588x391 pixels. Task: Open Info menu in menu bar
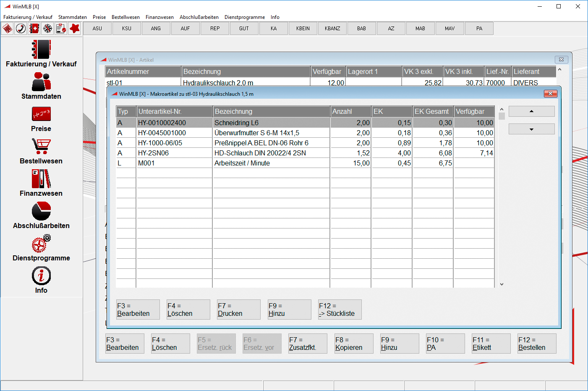[x=275, y=17]
